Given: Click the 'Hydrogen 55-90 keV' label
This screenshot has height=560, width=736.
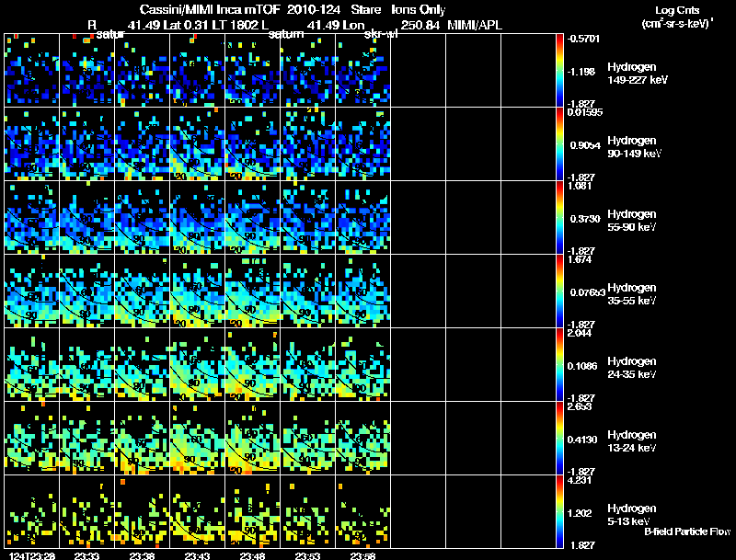Looking at the screenshot, I should coord(632,221).
